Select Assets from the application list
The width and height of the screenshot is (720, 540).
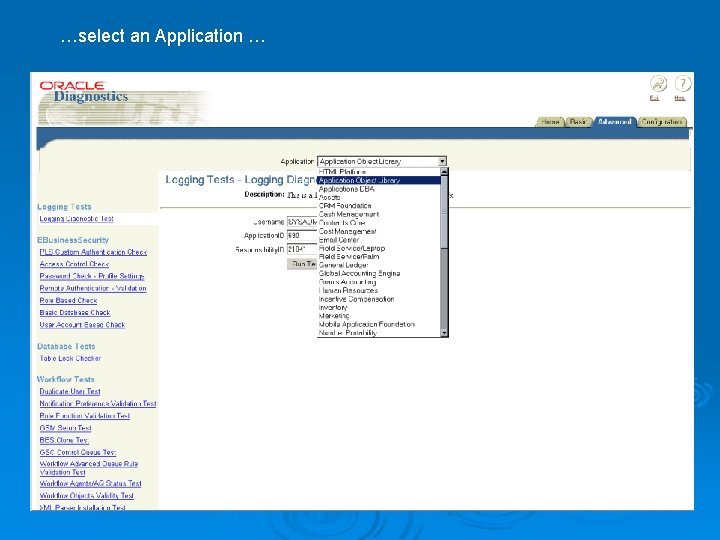pos(379,197)
